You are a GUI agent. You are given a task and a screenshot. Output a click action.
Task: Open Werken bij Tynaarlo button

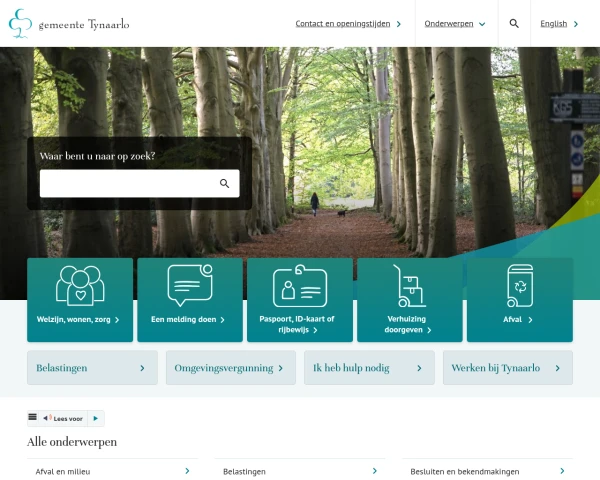[508, 368]
